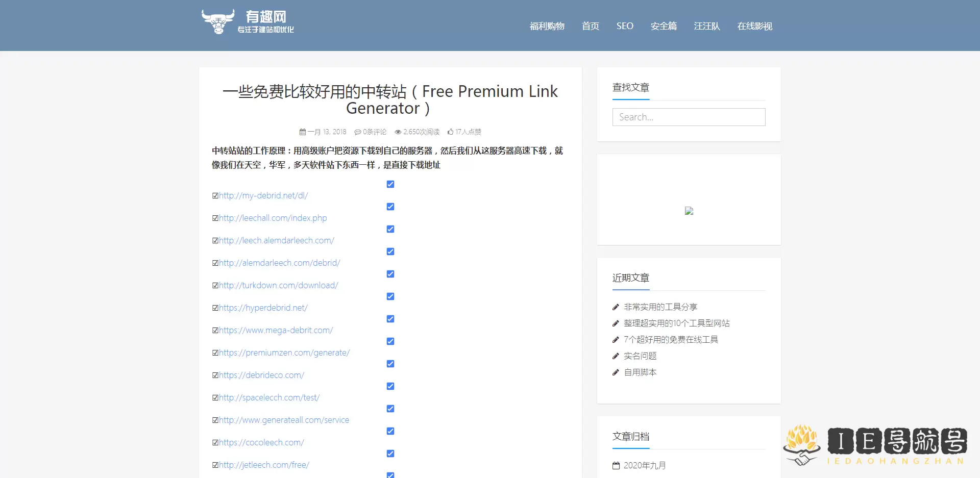Click the IE导航号 lotus logo badge
The width and height of the screenshot is (980, 478).
pos(802,445)
